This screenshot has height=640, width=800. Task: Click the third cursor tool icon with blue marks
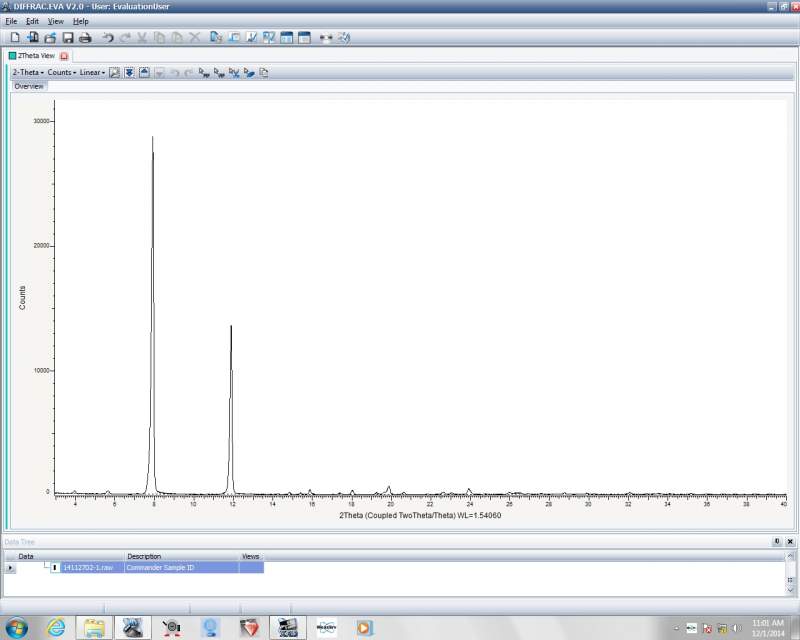(x=234, y=72)
